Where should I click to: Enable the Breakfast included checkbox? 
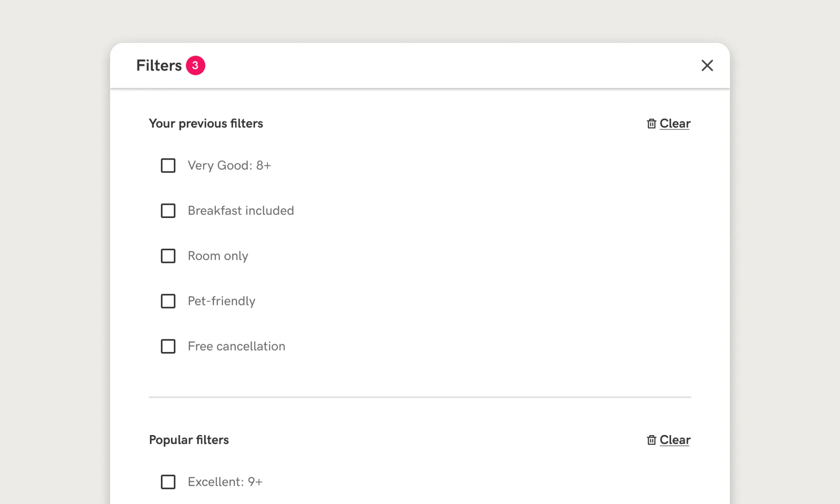point(168,210)
